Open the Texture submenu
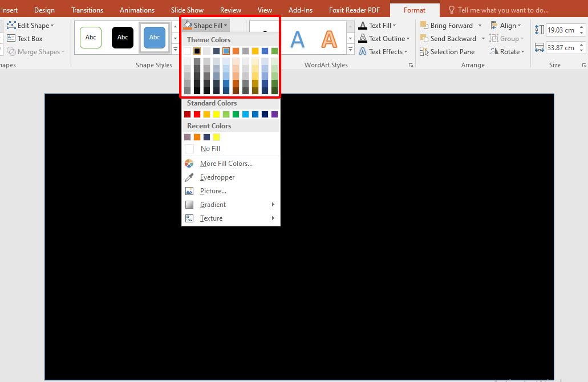Image resolution: width=588 pixels, height=382 pixels. point(211,218)
